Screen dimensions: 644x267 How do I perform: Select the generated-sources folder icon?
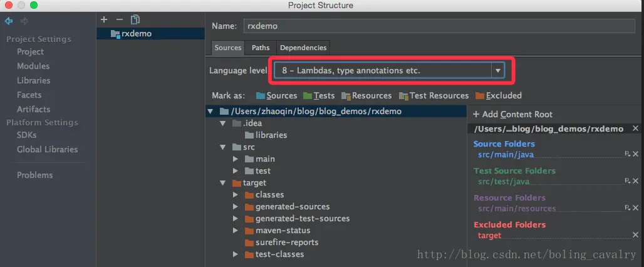tap(249, 207)
